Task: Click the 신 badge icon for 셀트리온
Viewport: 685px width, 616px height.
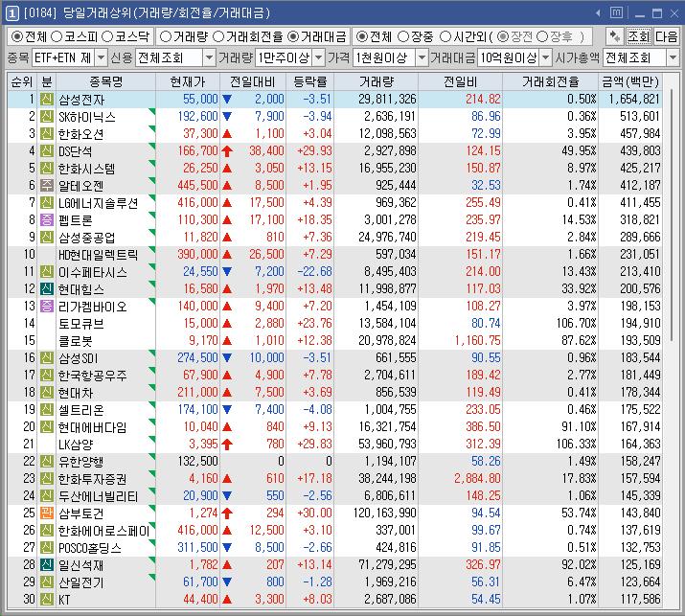Action: [47, 410]
